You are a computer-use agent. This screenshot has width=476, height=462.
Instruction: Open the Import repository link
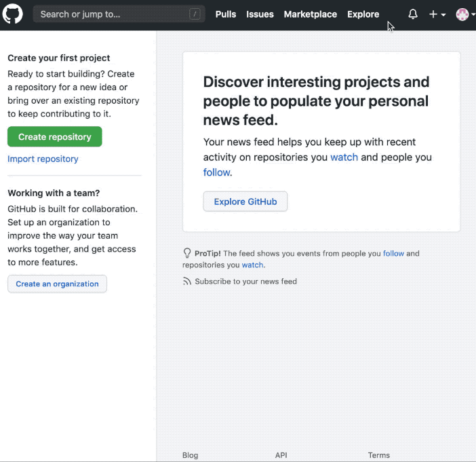tap(43, 159)
